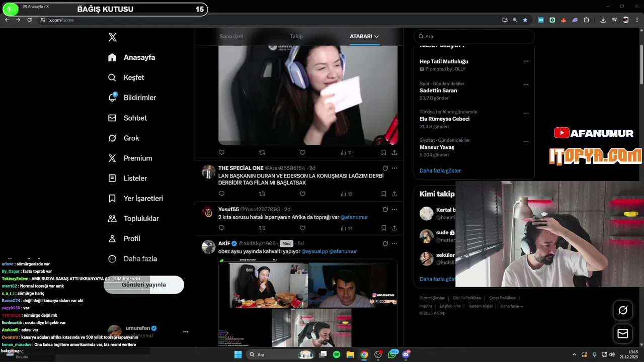Screen dimensions: 644x362
Task: Open the Windows Start menu
Action: click(x=237, y=354)
